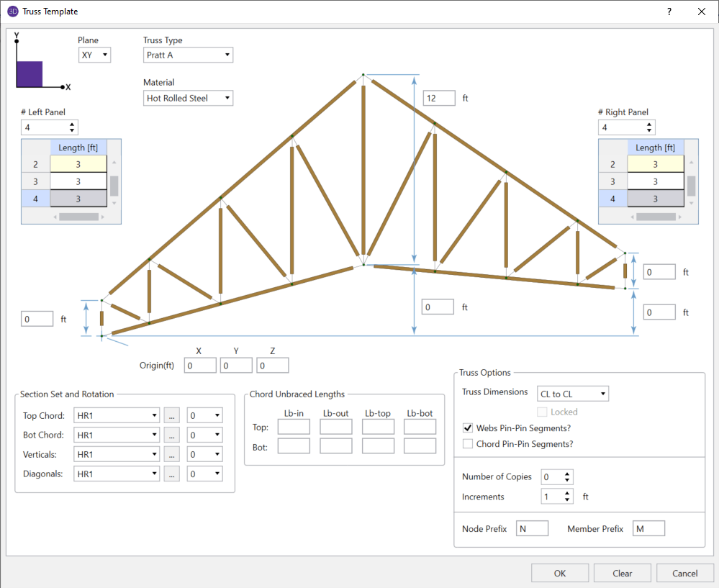Open the section browser for Verticals
This screenshot has width=719, height=588.
(x=171, y=454)
